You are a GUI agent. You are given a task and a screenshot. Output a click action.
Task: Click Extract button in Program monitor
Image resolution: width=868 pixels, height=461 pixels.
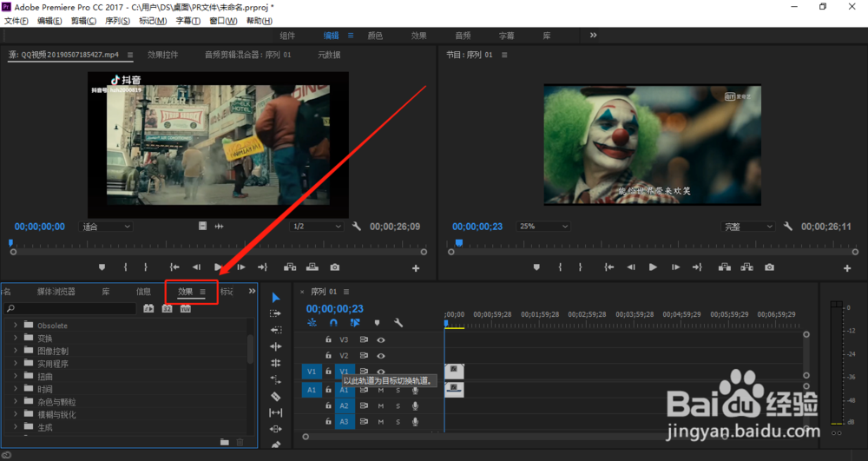pyautogui.click(x=746, y=267)
